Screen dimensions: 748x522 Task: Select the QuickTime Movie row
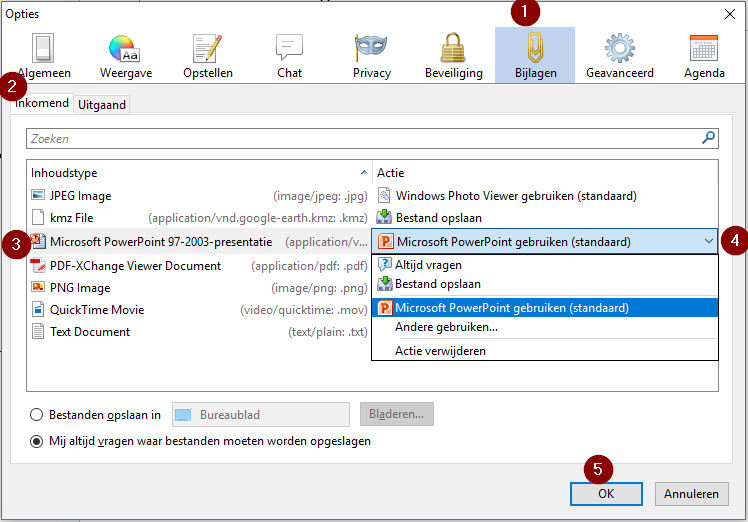click(x=199, y=309)
